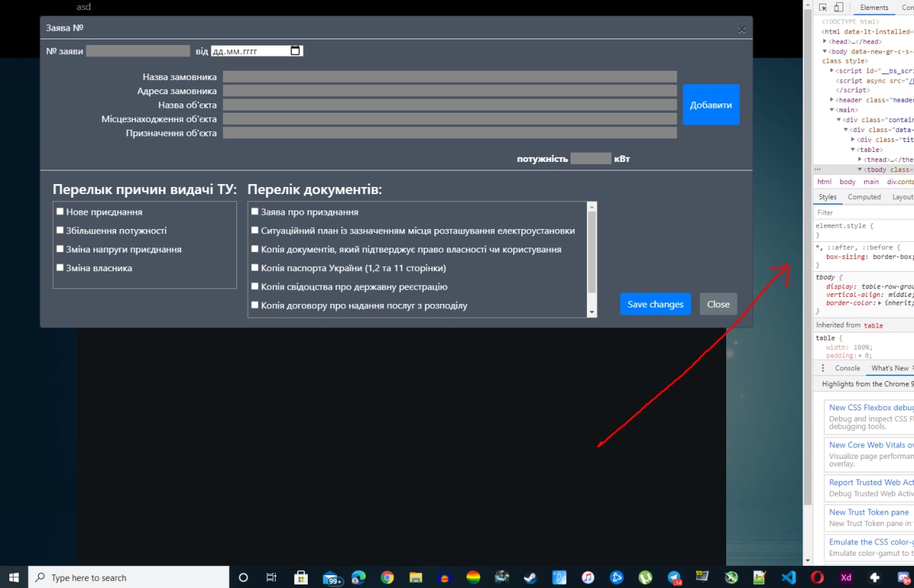Click the documents list scroll down arrow
The image size is (914, 588).
point(591,312)
